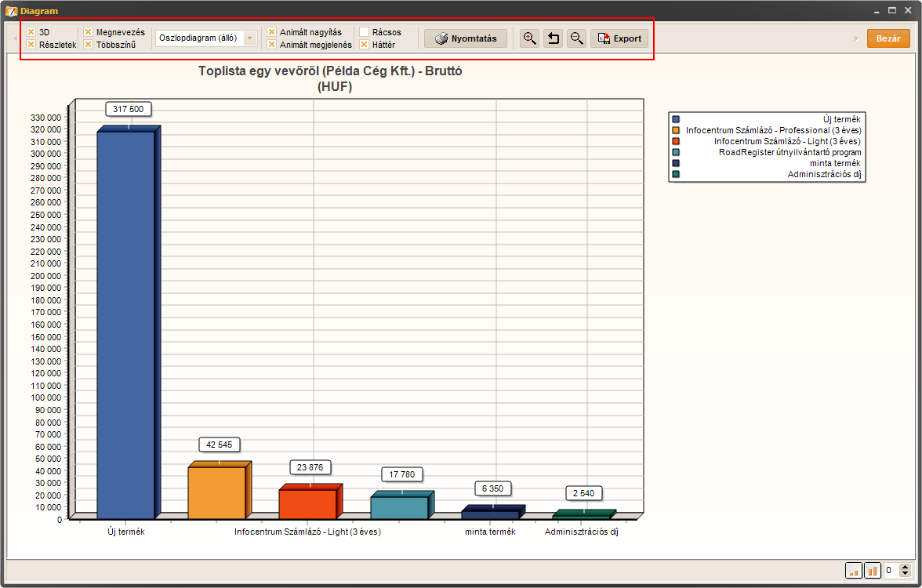Image resolution: width=922 pixels, height=588 pixels.
Task: Click the minta termék legend text
Action: point(835,163)
